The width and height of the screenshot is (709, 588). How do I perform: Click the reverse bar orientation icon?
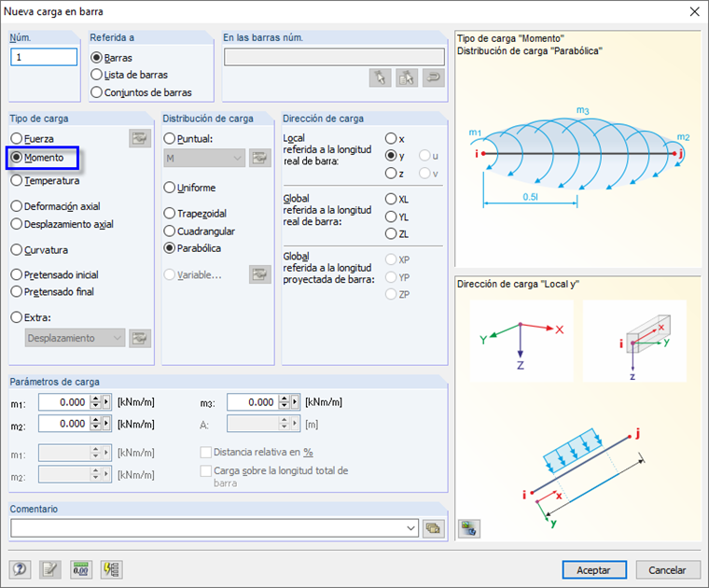coord(434,77)
